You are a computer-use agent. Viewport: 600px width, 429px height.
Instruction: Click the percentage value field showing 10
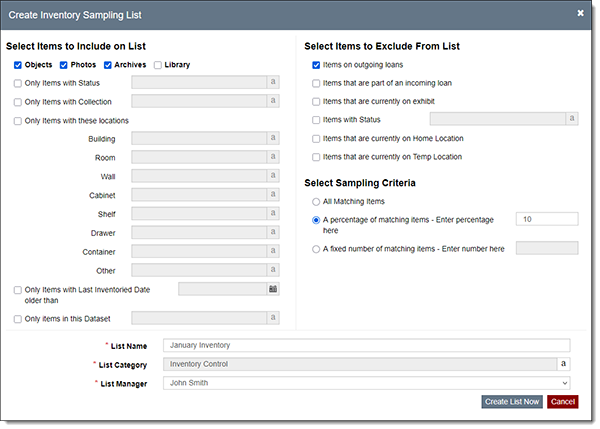click(546, 219)
